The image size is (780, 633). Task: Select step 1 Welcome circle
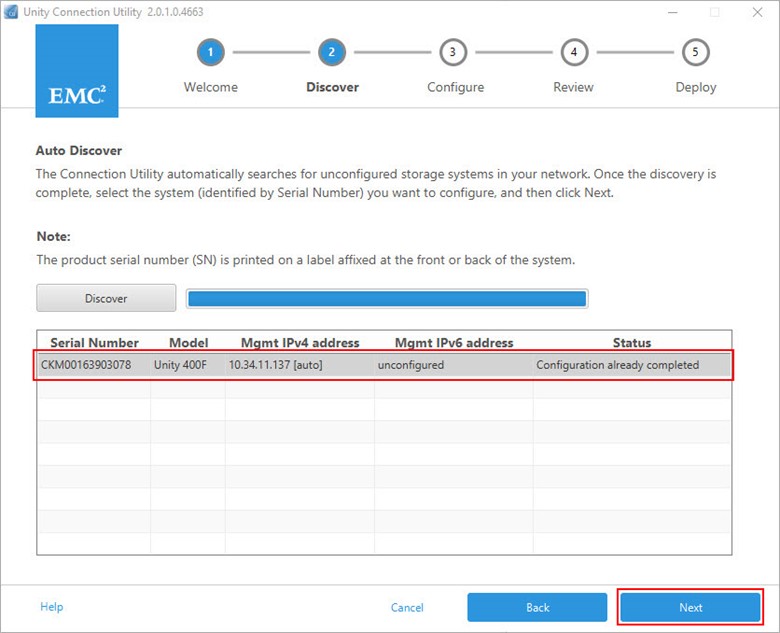[x=210, y=52]
